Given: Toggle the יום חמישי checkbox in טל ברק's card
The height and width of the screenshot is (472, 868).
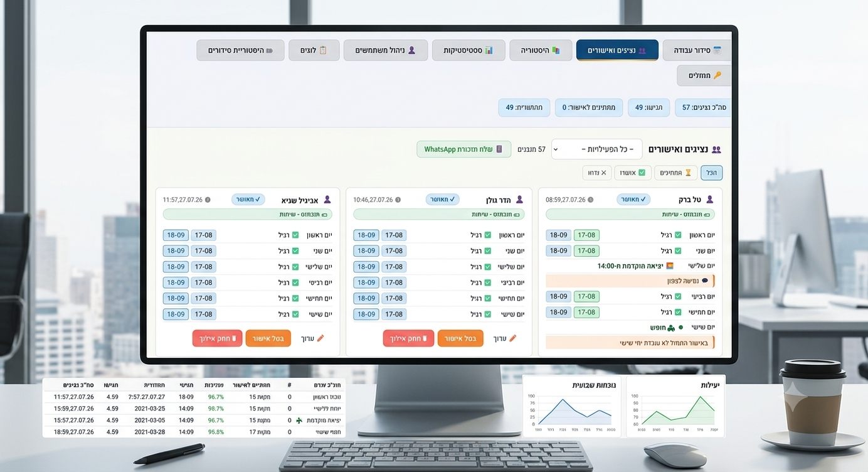Looking at the screenshot, I should [x=678, y=312].
